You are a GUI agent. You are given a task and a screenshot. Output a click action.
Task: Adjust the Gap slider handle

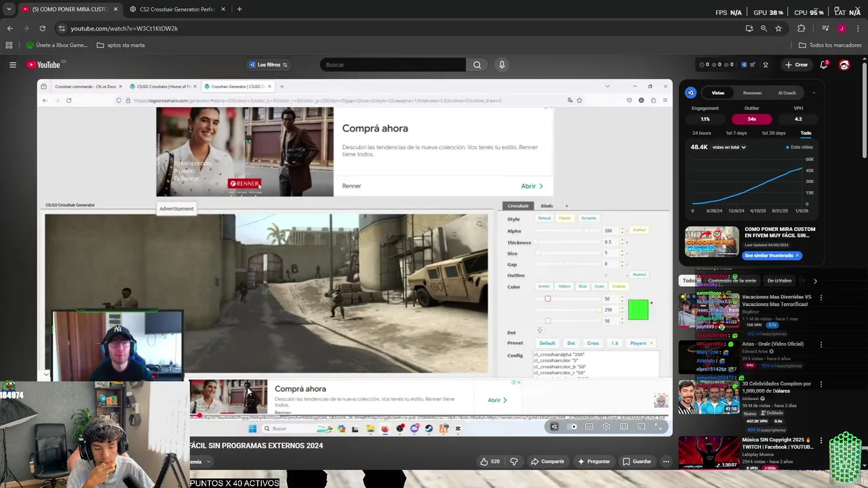568,264
